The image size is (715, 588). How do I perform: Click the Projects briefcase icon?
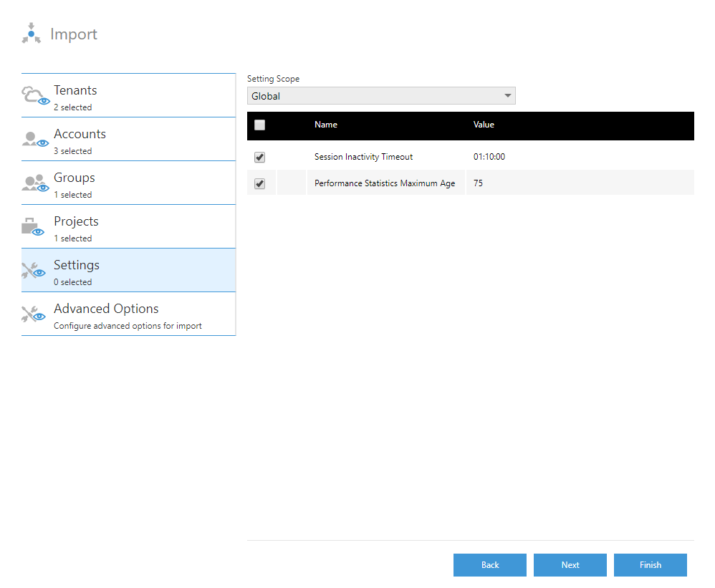coord(34,227)
